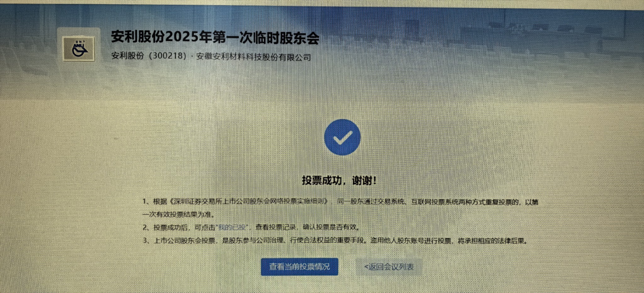Select the title 安利股份2025年第一次临时股东会
This screenshot has height=293, width=644.
[x=215, y=37]
